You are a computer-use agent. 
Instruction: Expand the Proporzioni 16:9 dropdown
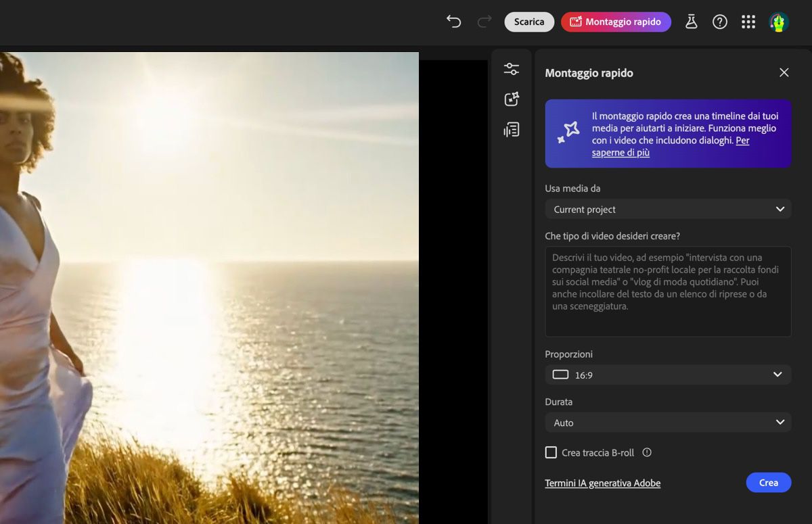[668, 375]
